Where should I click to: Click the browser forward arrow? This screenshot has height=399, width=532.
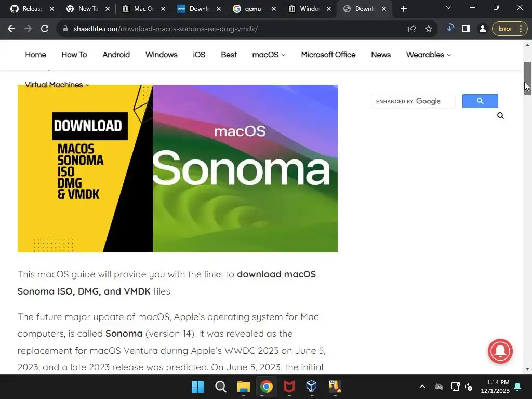(28, 29)
